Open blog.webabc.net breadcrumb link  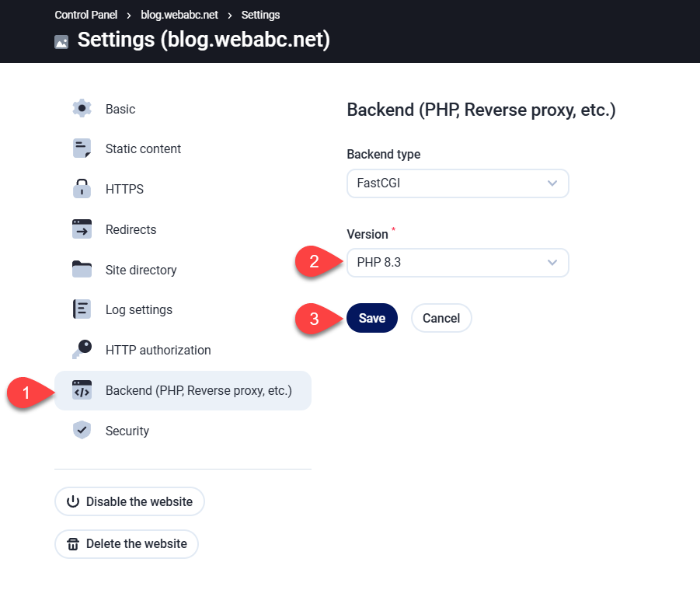(179, 15)
